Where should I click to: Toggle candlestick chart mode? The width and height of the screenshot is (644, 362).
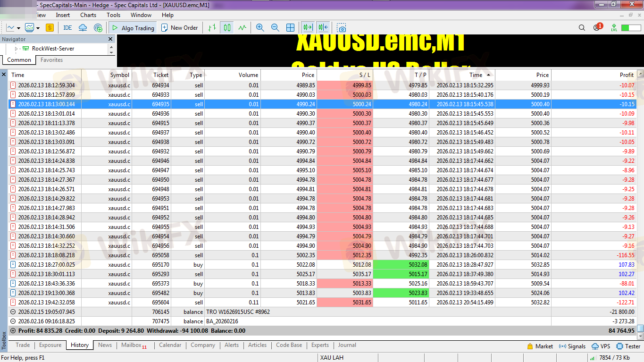tap(227, 28)
